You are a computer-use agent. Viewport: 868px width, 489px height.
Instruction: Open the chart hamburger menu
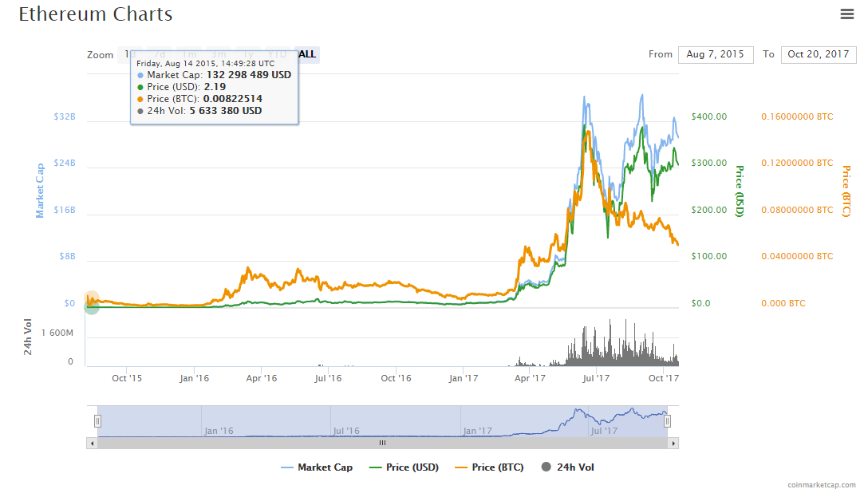tap(847, 14)
